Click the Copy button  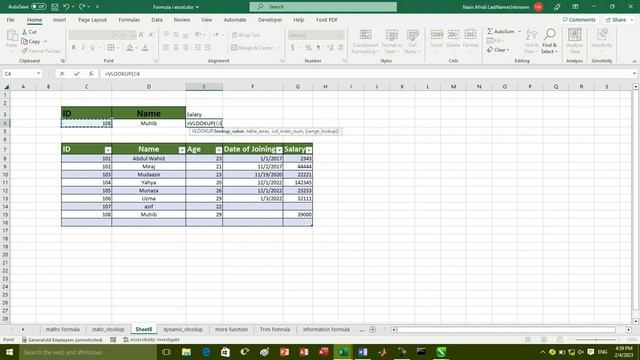tap(31, 42)
